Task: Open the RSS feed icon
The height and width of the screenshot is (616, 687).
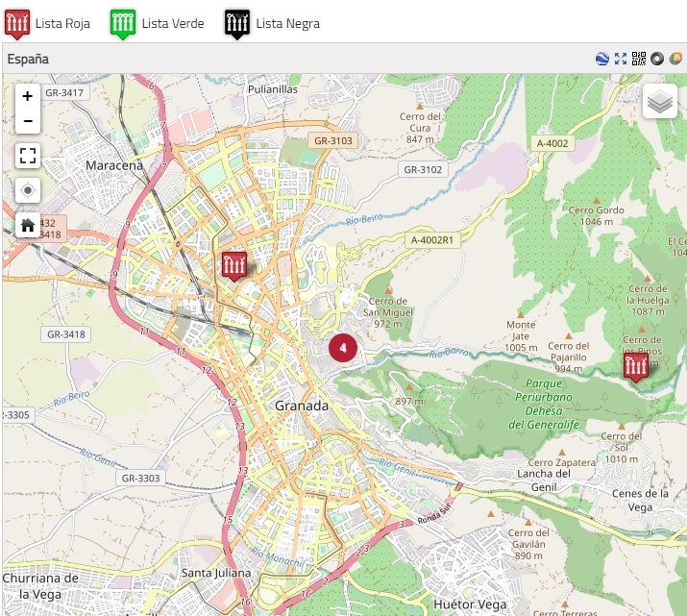Action: tap(675, 59)
